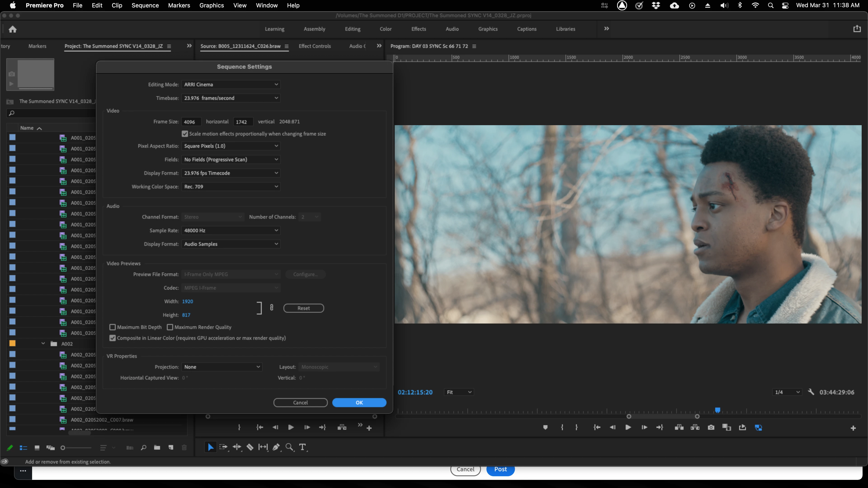Screen dimensions: 868x488
Task: Switch to the Color workspace tab
Action: 385,29
